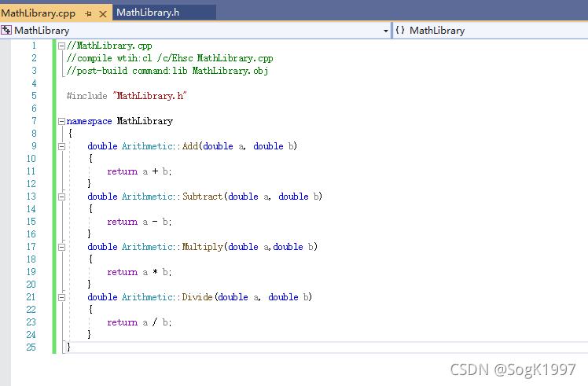
Task: Open the MathLibrary project scope dropdown
Action: point(385,31)
